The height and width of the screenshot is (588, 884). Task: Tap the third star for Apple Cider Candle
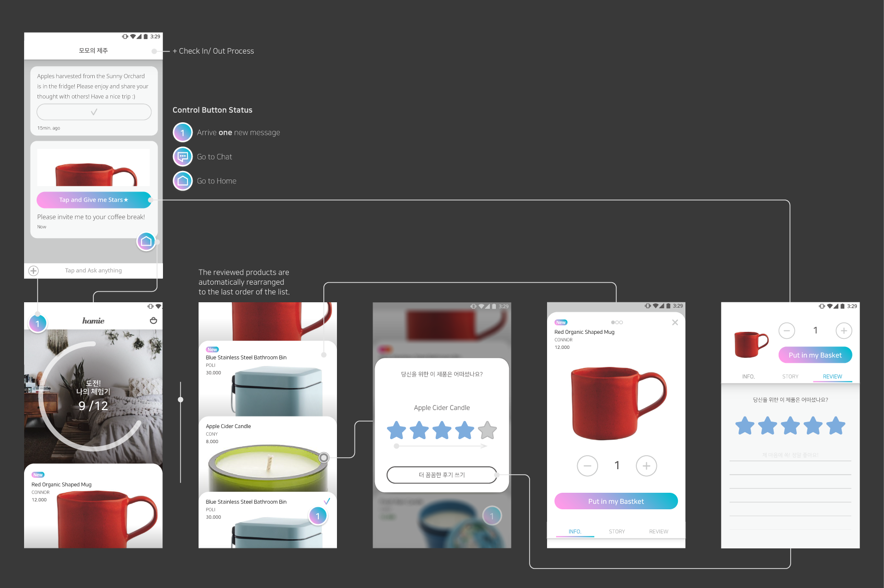coord(442,430)
